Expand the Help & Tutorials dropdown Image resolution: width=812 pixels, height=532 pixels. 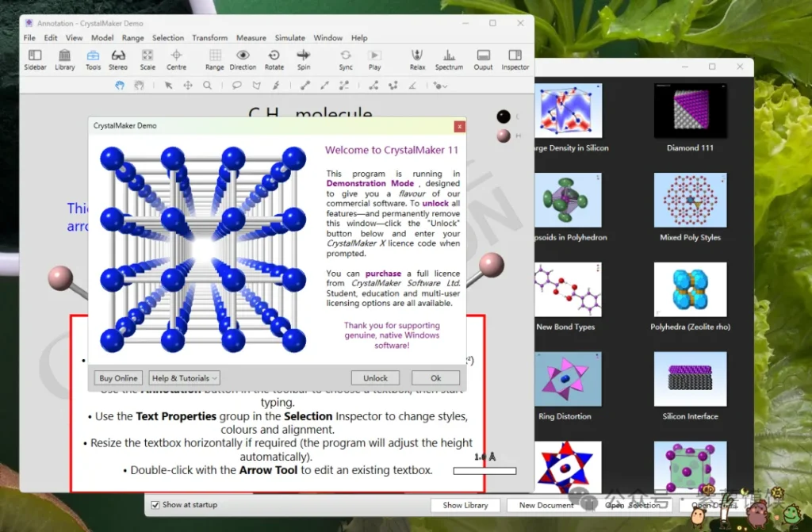point(185,378)
